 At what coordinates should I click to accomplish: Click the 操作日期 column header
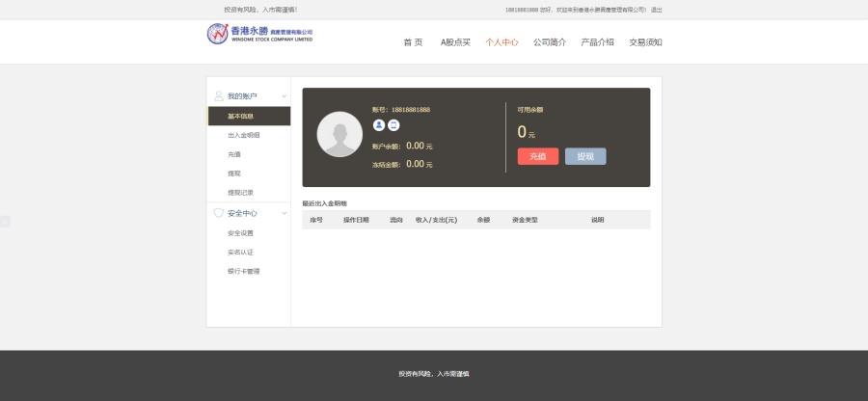point(356,220)
